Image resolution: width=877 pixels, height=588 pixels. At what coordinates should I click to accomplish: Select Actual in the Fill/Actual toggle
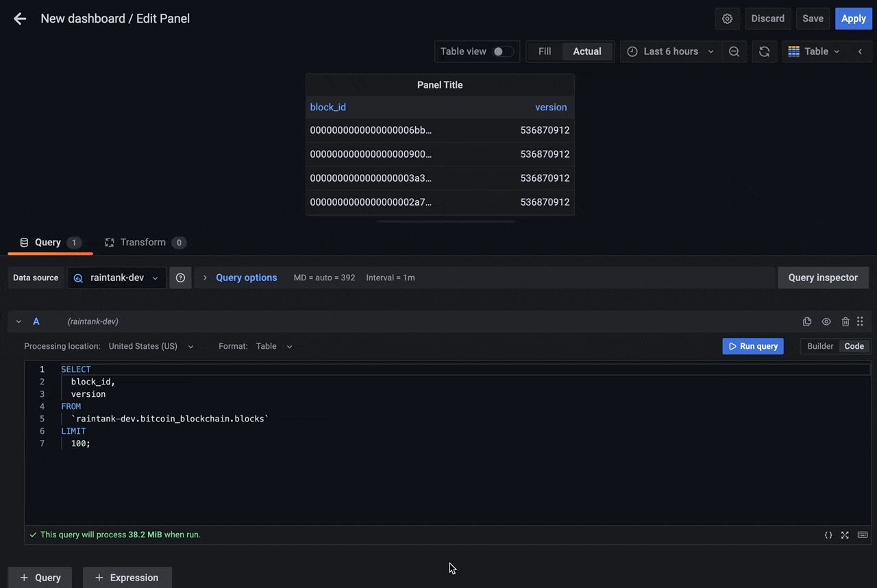(586, 51)
